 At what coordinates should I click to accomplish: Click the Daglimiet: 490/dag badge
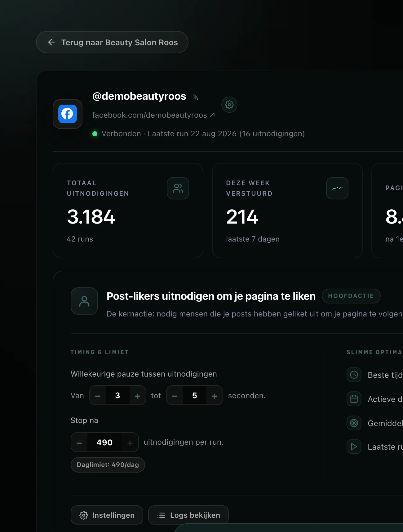click(108, 465)
